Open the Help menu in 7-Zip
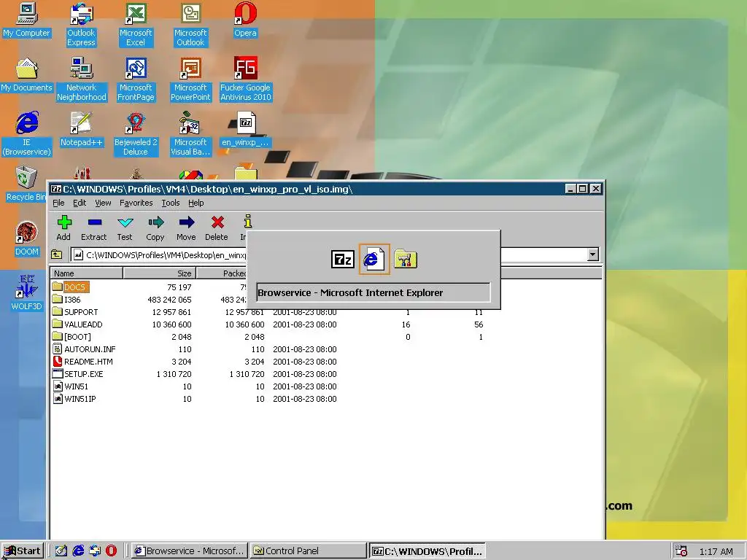Screen dimensions: 747x560 196,203
